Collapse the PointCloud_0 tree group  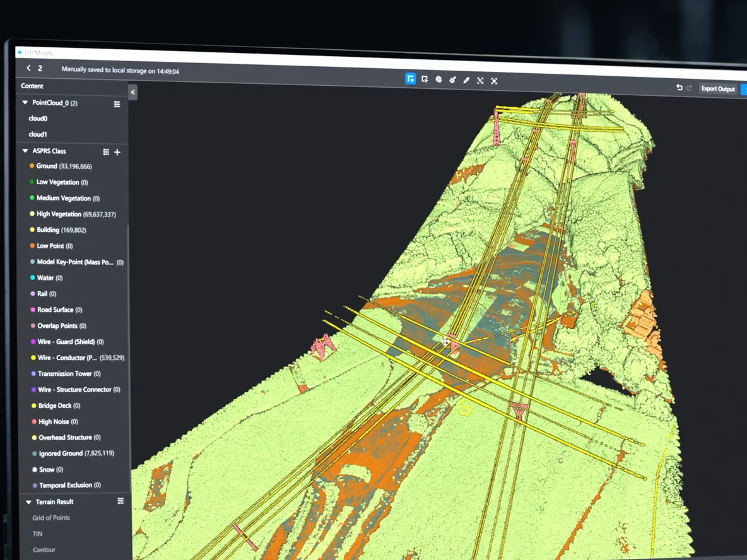point(25,102)
